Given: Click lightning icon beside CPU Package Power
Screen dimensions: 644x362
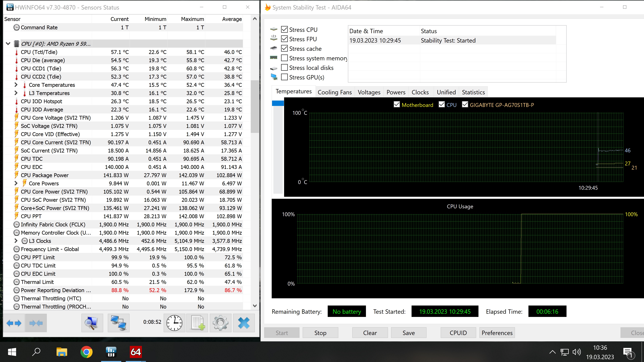Looking at the screenshot, I should [x=16, y=175].
